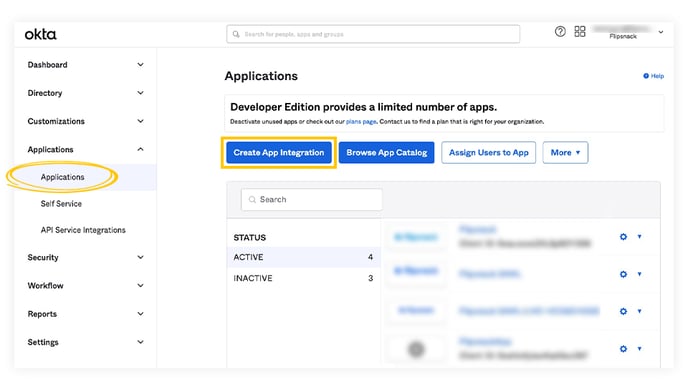Open dropdown arrow beside second app's gear
This screenshot has height=389, width=688.
639,274
